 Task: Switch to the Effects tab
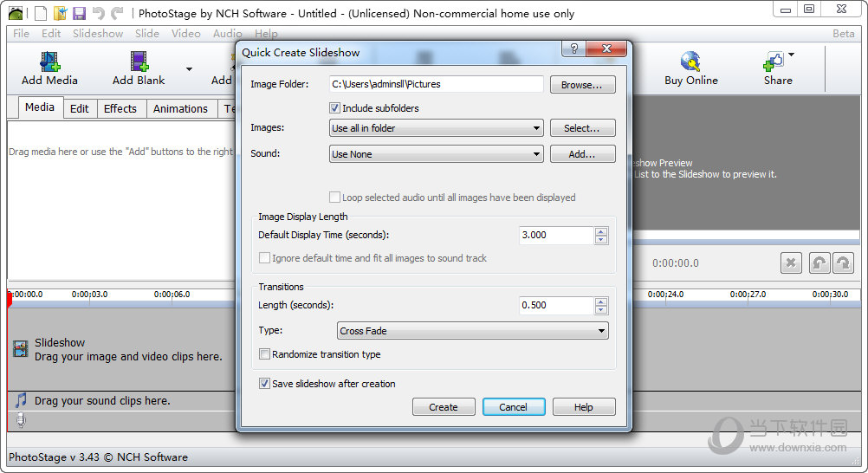point(120,108)
